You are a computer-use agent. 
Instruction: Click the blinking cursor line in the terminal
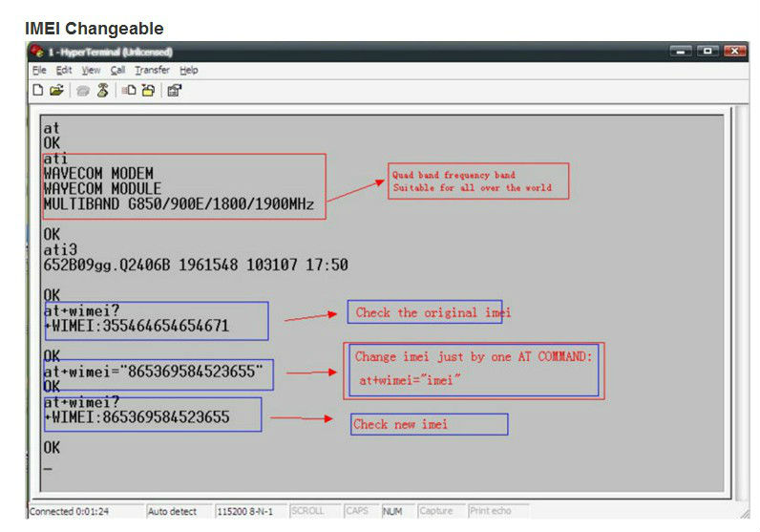(48, 468)
